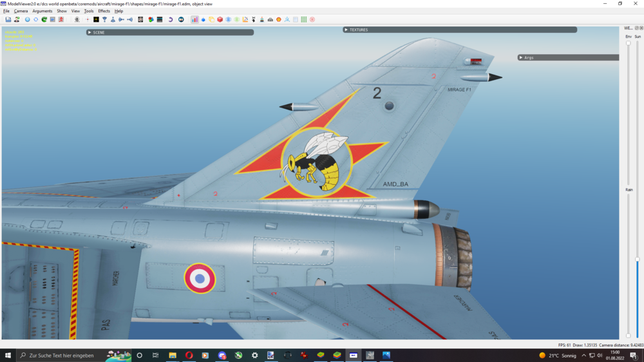Click the red running-figure animation icon
The height and width of the screenshot is (362, 644).
[x=61, y=19]
